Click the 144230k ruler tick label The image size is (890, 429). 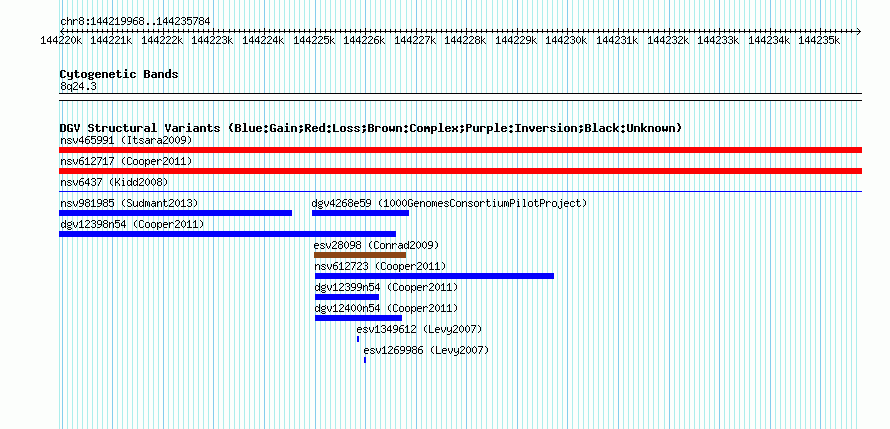(x=567, y=40)
